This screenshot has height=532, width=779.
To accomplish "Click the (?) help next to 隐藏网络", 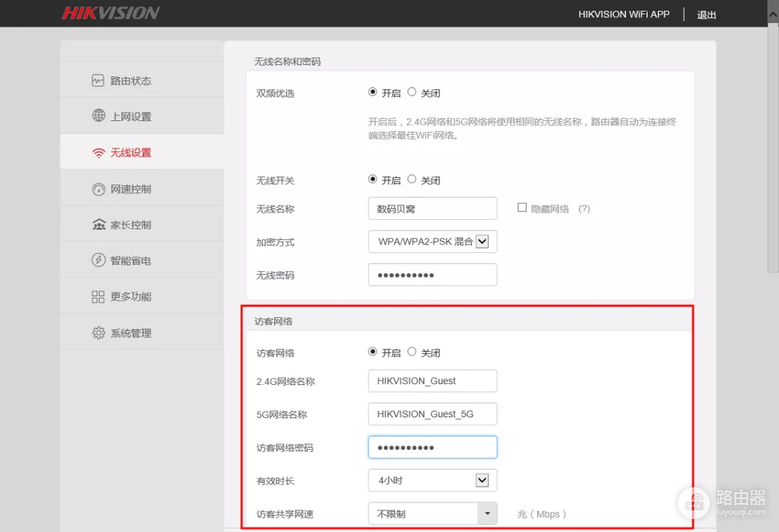I will tap(584, 208).
